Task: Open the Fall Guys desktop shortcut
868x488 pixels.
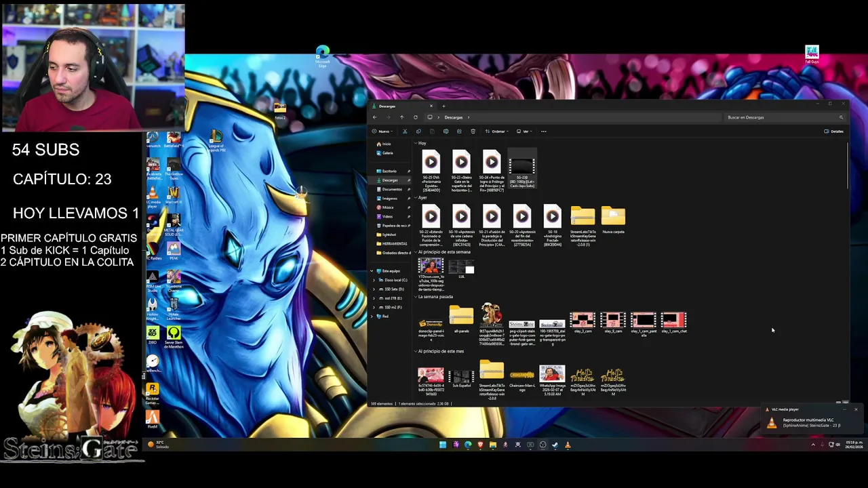Action: point(812,54)
